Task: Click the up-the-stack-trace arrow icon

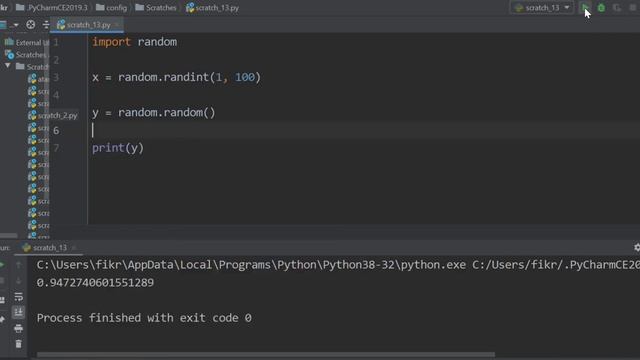Action: point(18,265)
